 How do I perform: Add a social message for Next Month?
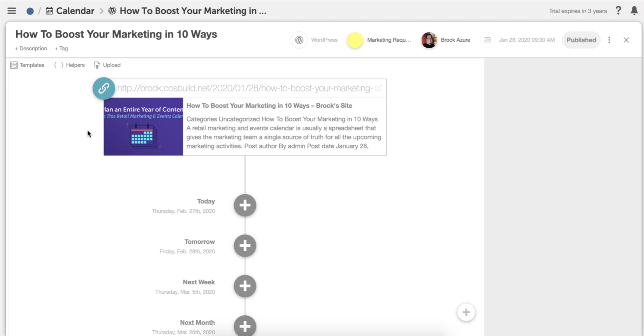[245, 326]
